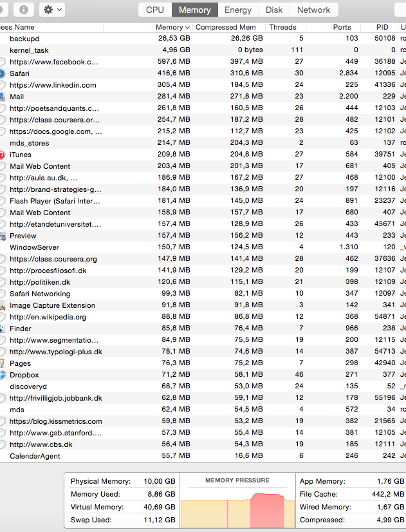
Task: Select the Safari Networking process
Action: [203, 294]
